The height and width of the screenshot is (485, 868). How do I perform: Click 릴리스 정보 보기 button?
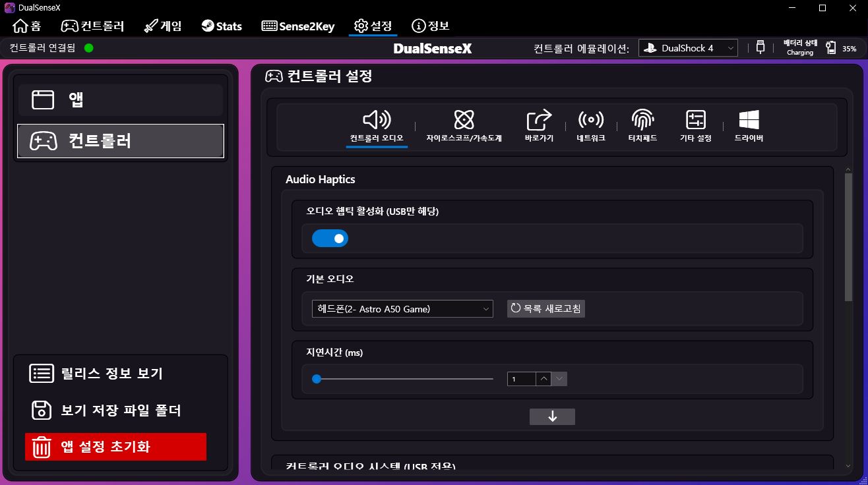tap(96, 374)
